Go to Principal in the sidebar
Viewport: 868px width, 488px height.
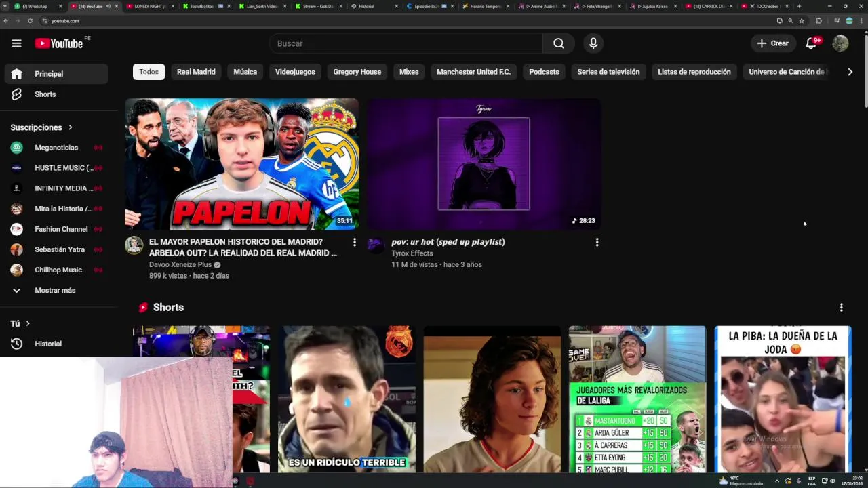(56, 74)
